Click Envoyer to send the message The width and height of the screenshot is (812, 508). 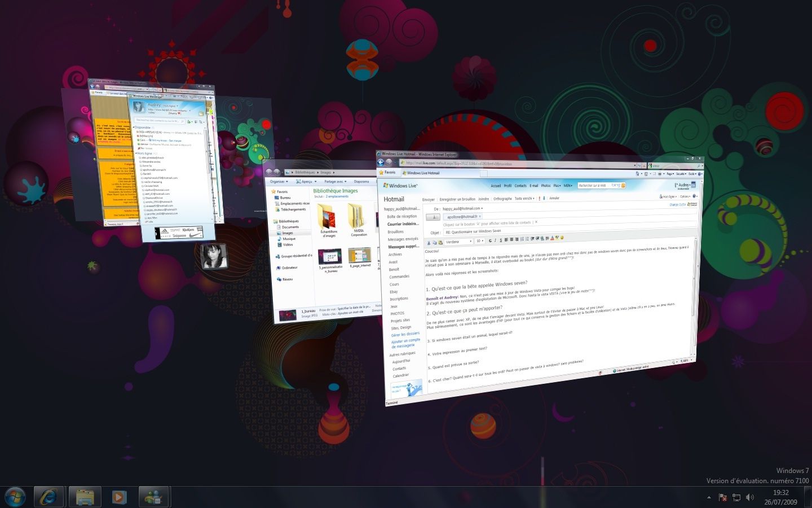pyautogui.click(x=429, y=199)
